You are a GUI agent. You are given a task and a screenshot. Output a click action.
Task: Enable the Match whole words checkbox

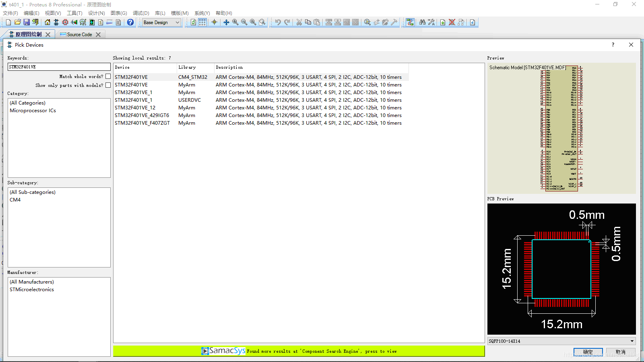(x=108, y=76)
